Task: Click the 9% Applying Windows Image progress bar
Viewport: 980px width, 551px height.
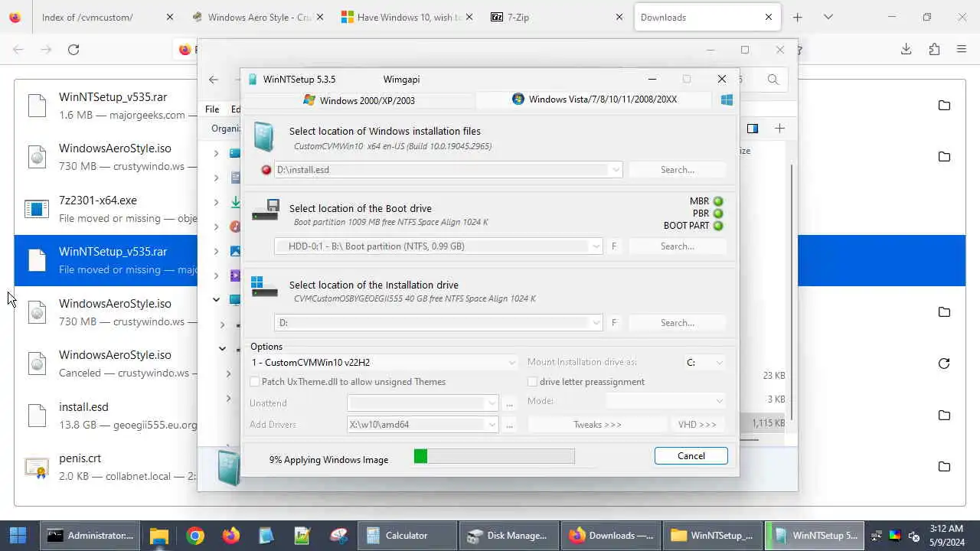Action: coord(494,457)
